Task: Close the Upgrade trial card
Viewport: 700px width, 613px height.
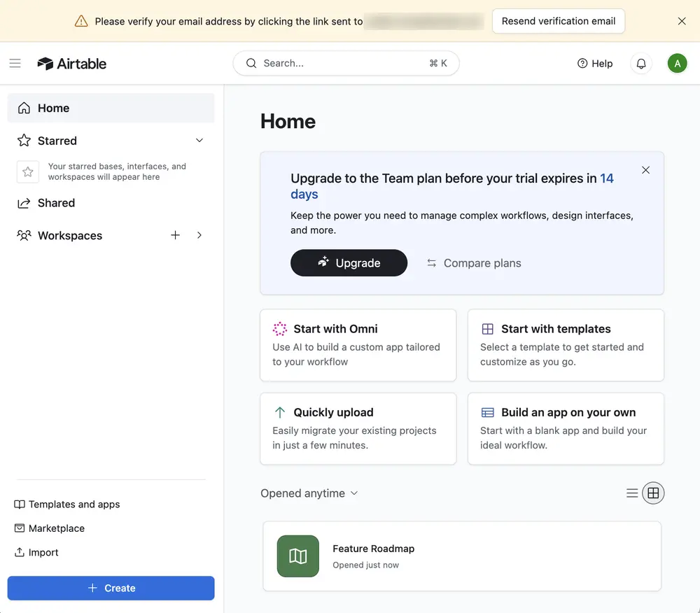Action: [x=645, y=170]
